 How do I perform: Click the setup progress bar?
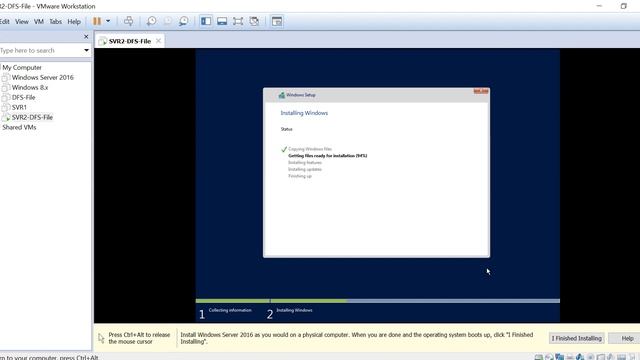378,301
